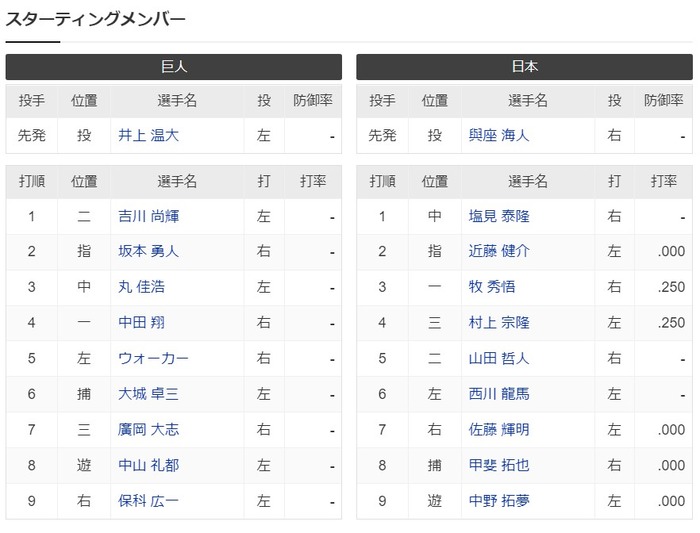Viewport: 700px width, 533px height.
Task: Select 大城 卓三 catcher link
Action: coord(148,394)
